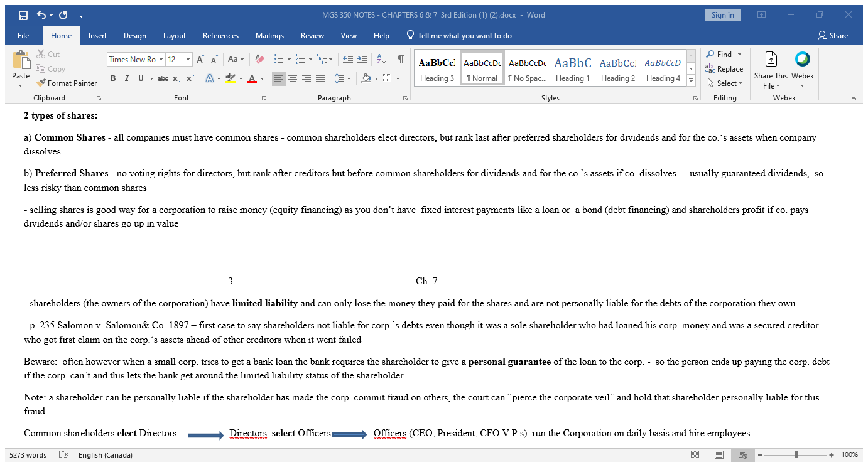
Task: Open the Format Painter tool
Action: click(x=66, y=83)
